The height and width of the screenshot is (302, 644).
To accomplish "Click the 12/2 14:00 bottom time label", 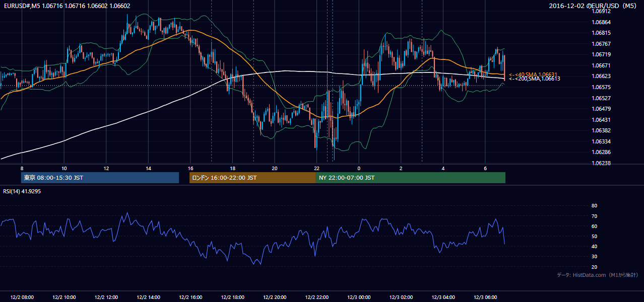I will 148,297.
